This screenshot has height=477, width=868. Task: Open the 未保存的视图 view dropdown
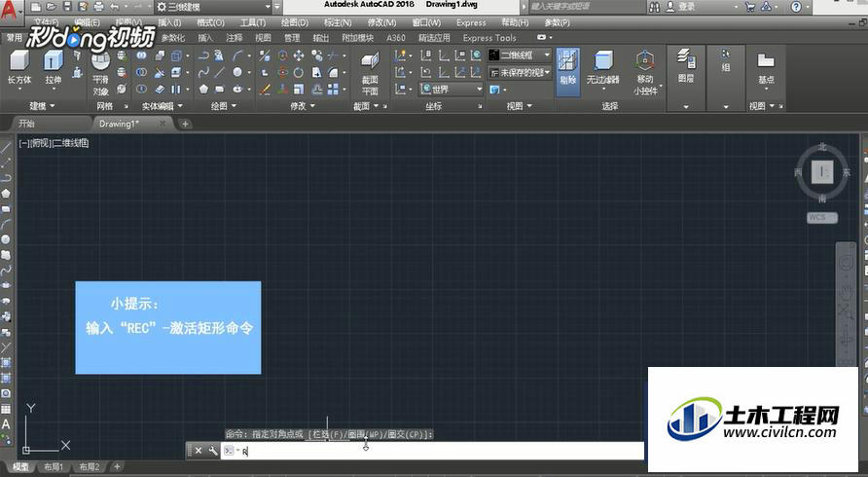click(x=521, y=73)
